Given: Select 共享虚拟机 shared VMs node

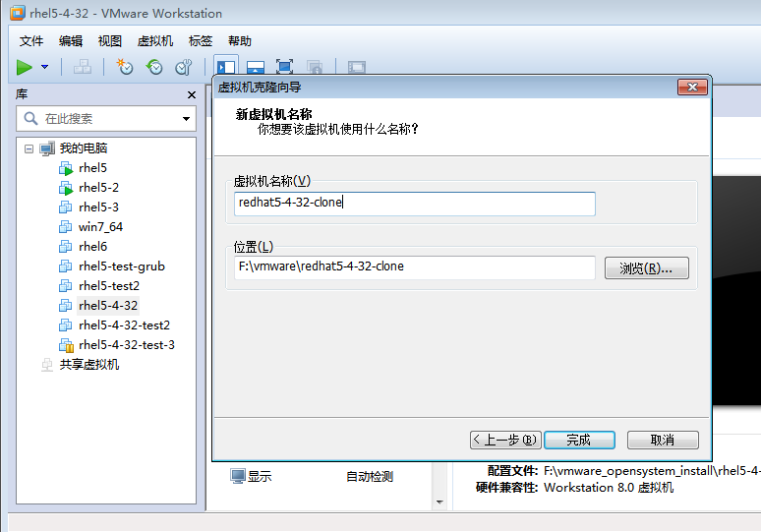Looking at the screenshot, I should 89,365.
